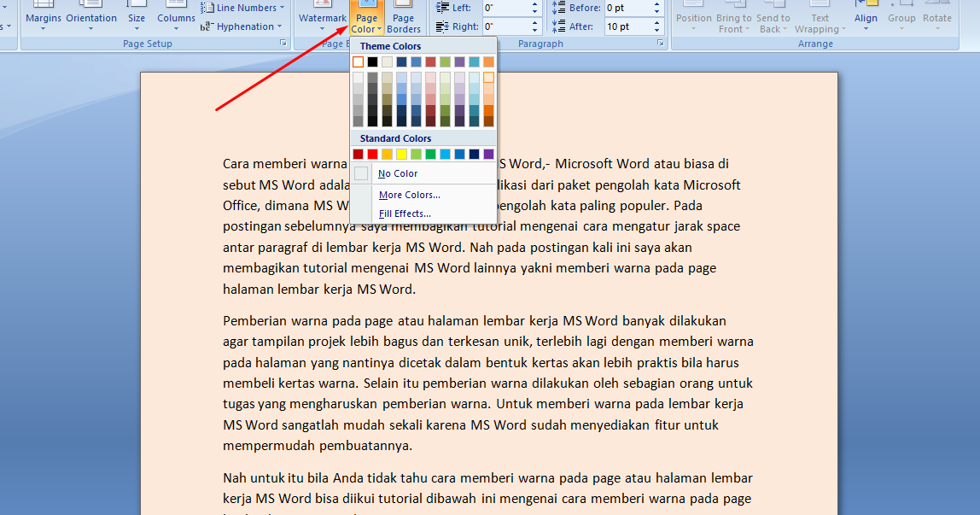Open Fill Effects... option

[x=423, y=214]
